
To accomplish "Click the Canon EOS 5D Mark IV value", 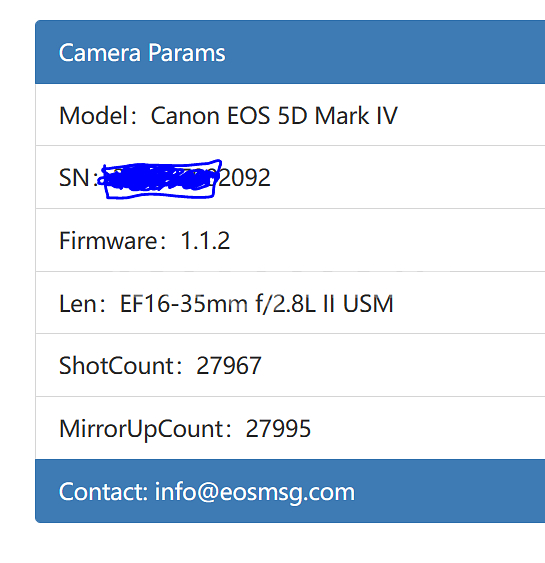I will point(274,116).
